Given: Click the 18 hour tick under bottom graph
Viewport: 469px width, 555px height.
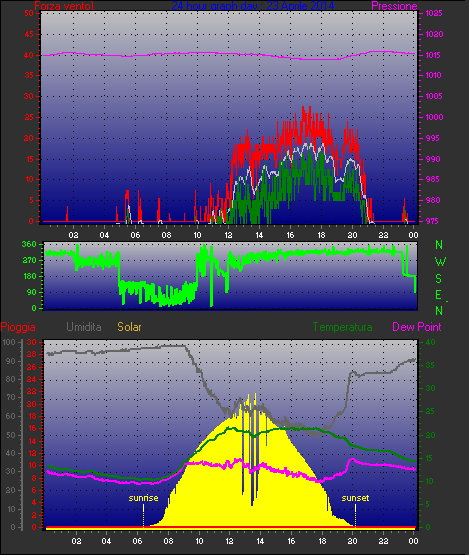Looking at the screenshot, I should tap(322, 541).
